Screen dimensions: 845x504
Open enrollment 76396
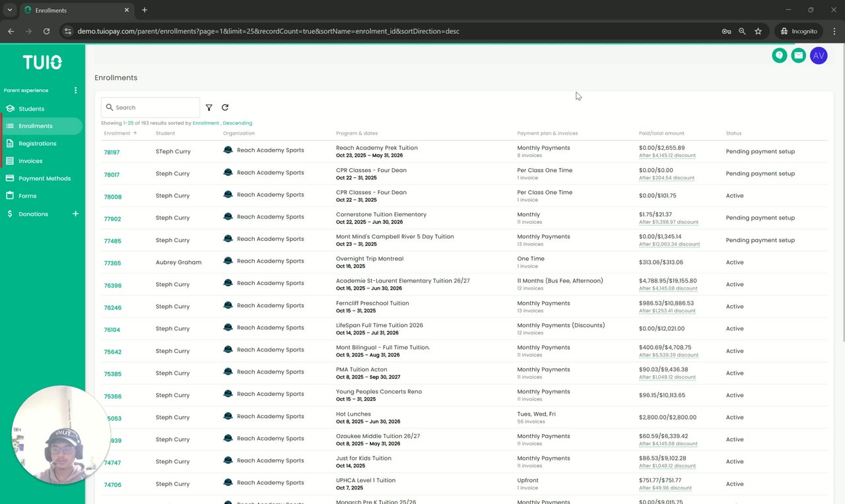pos(112,286)
